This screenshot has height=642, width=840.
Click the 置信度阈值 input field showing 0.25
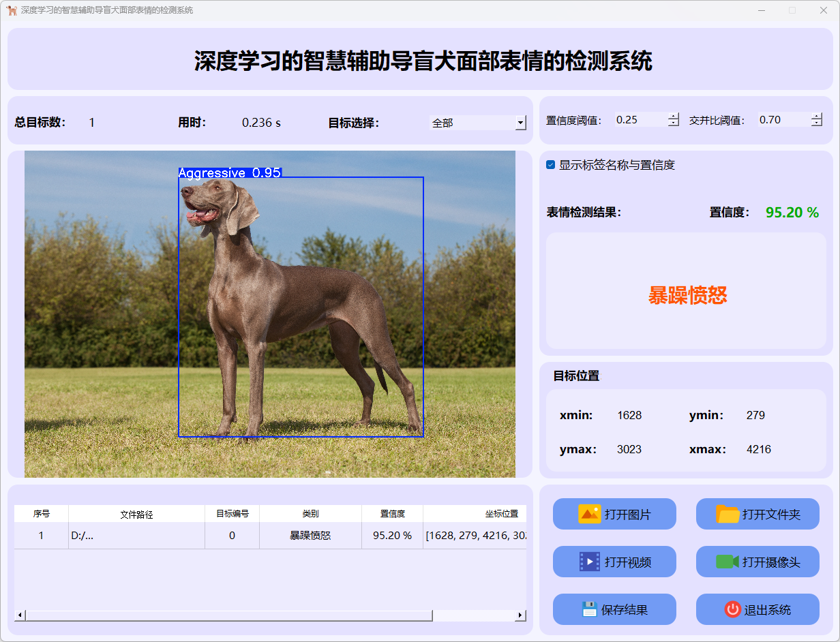click(641, 120)
